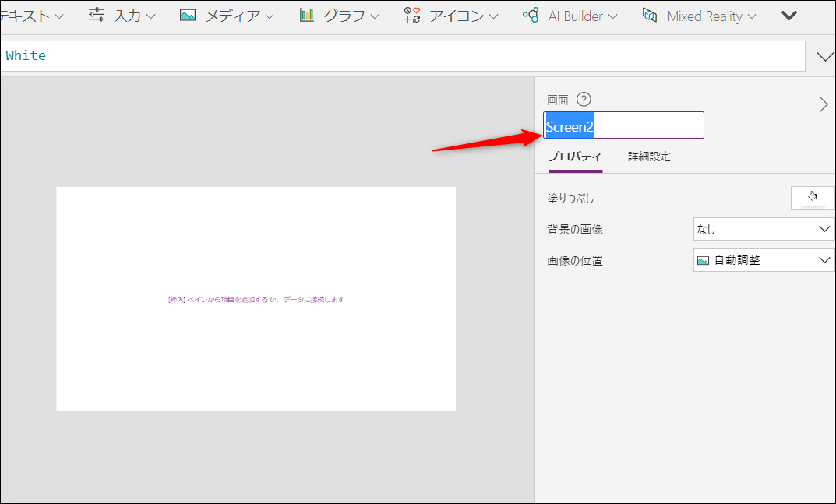Click the メディア picture icon

tap(188, 16)
